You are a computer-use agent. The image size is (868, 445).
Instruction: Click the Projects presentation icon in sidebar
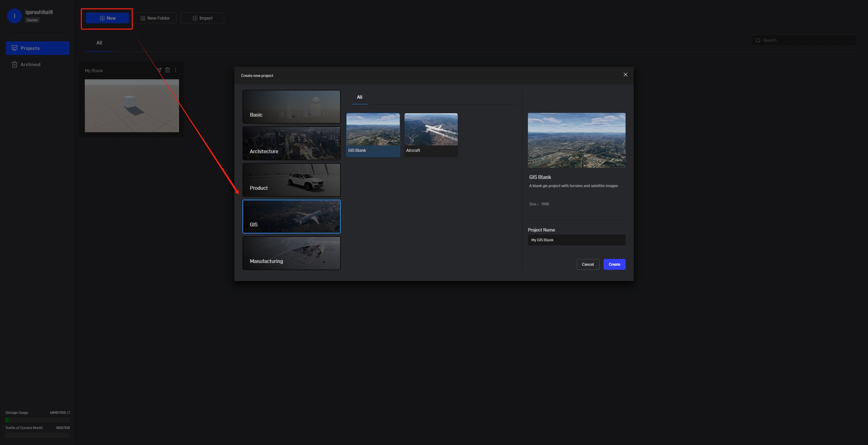click(15, 48)
